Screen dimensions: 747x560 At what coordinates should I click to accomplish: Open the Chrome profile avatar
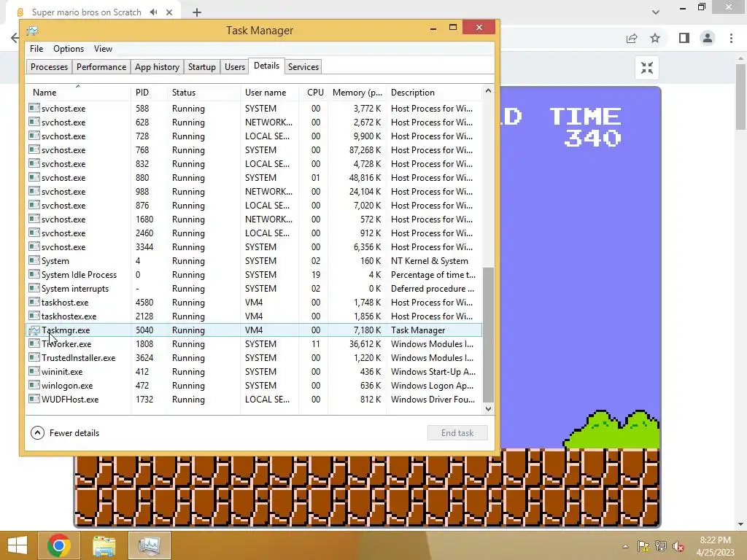708,38
